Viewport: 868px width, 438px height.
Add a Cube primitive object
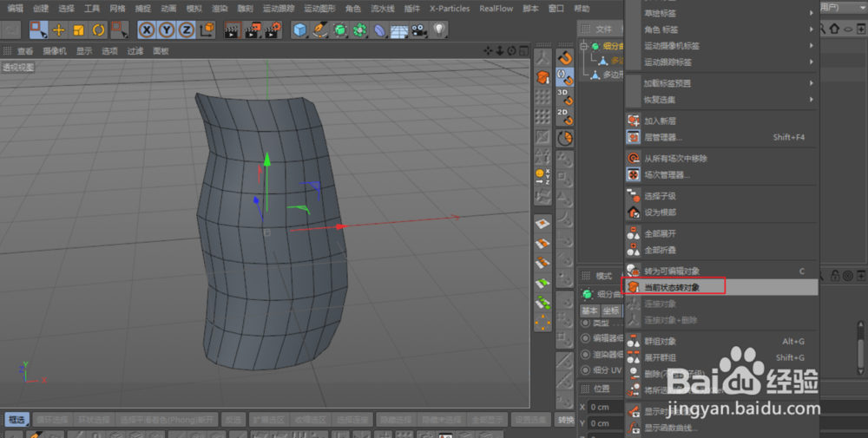tap(300, 29)
